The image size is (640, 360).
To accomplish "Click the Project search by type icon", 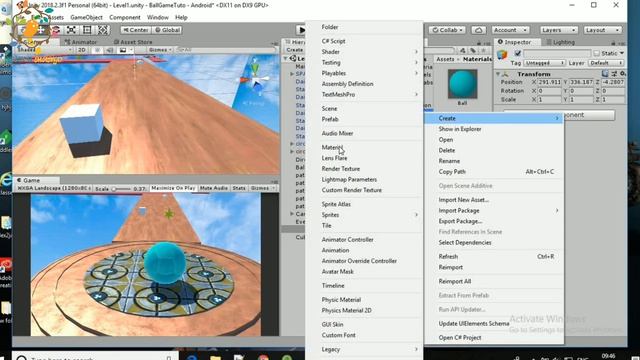I will click(x=462, y=50).
